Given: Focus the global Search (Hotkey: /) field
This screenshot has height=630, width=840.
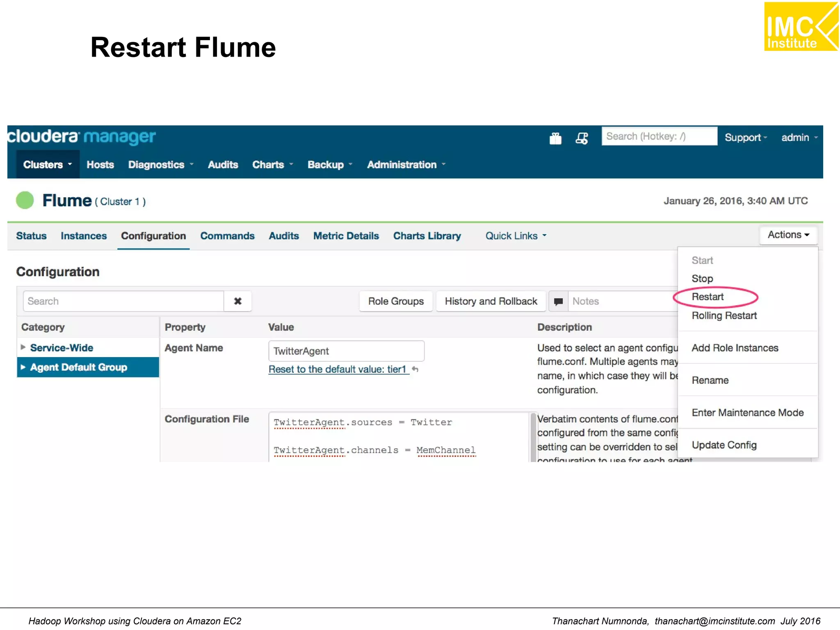Looking at the screenshot, I should click(x=659, y=137).
